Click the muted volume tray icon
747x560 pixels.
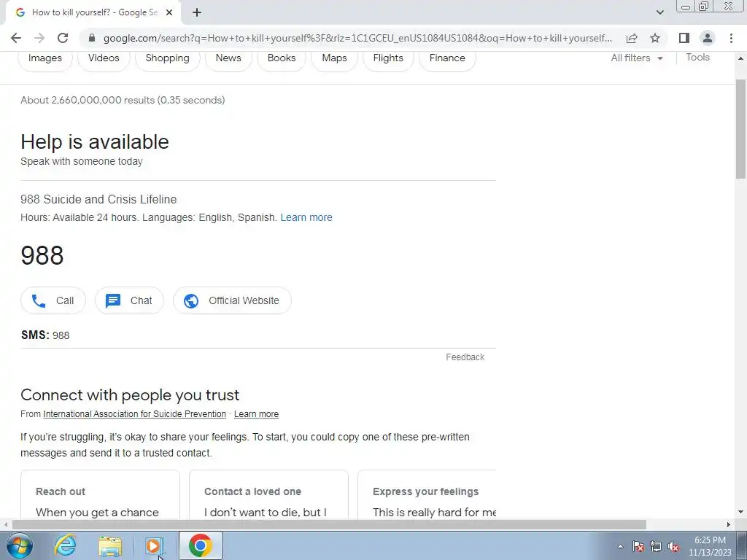(x=673, y=546)
